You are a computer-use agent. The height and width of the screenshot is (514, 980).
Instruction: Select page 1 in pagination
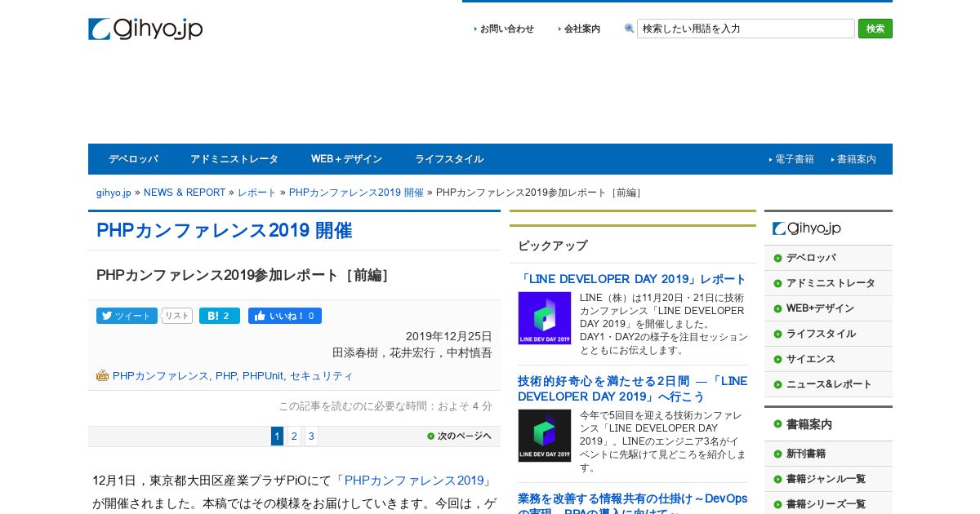click(x=277, y=436)
